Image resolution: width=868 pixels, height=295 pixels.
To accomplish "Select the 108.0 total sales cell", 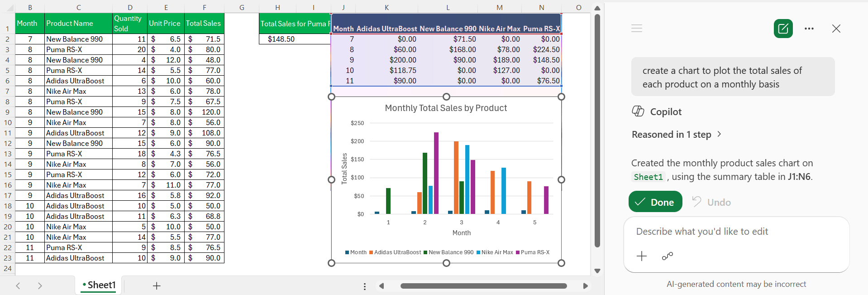I will [204, 133].
